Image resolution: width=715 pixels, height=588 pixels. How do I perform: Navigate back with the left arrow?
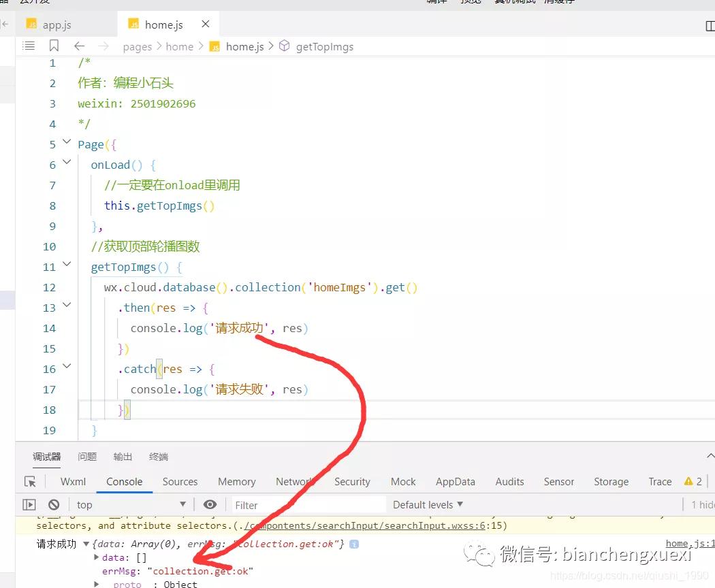(x=79, y=46)
